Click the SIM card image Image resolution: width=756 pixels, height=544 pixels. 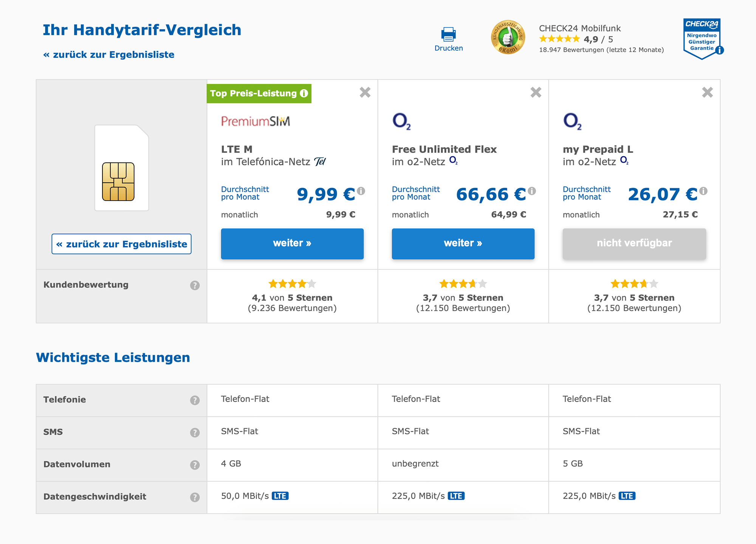point(122,168)
